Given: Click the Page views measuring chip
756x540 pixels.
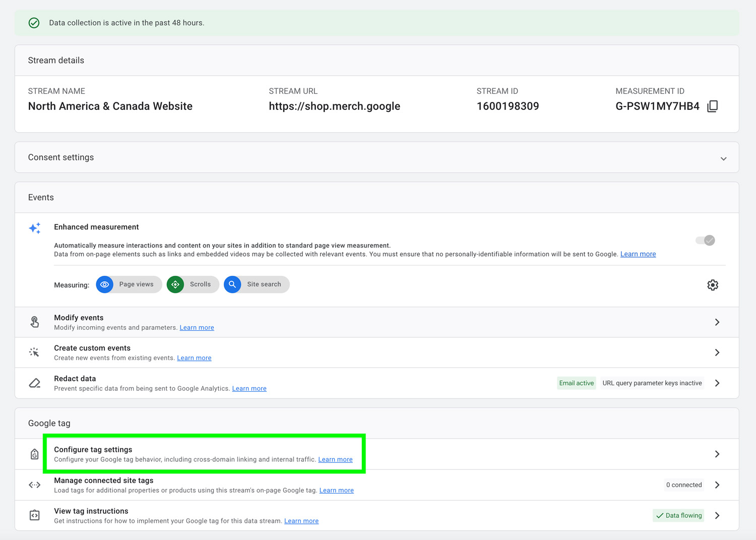Looking at the screenshot, I should pyautogui.click(x=129, y=284).
